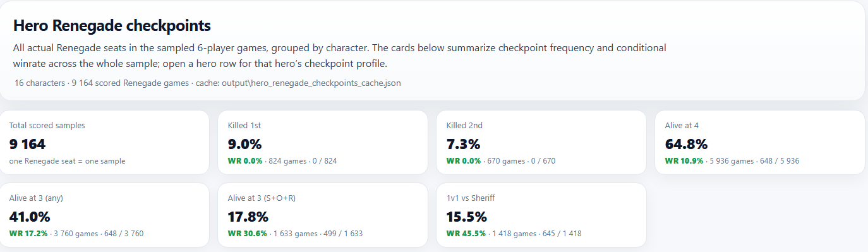Click the Hero Renegade checkpoints heading
Image resolution: width=868 pixels, height=252 pixels.
pos(112,26)
